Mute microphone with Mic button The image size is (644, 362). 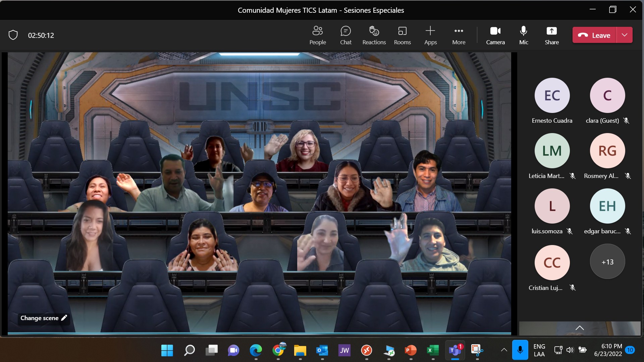pos(523,35)
